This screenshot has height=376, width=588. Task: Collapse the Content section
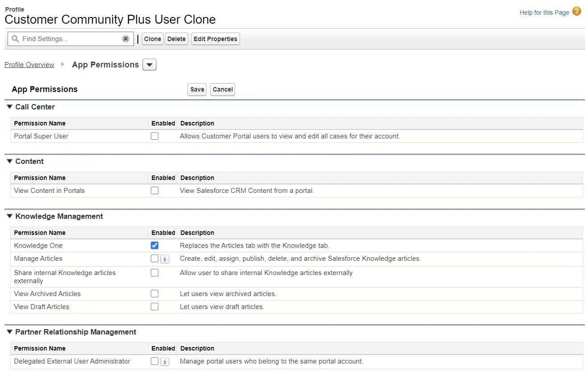tap(10, 161)
